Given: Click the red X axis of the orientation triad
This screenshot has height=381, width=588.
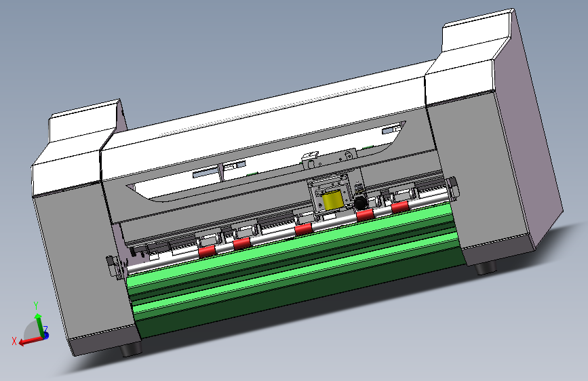Looking at the screenshot, I should [30, 340].
